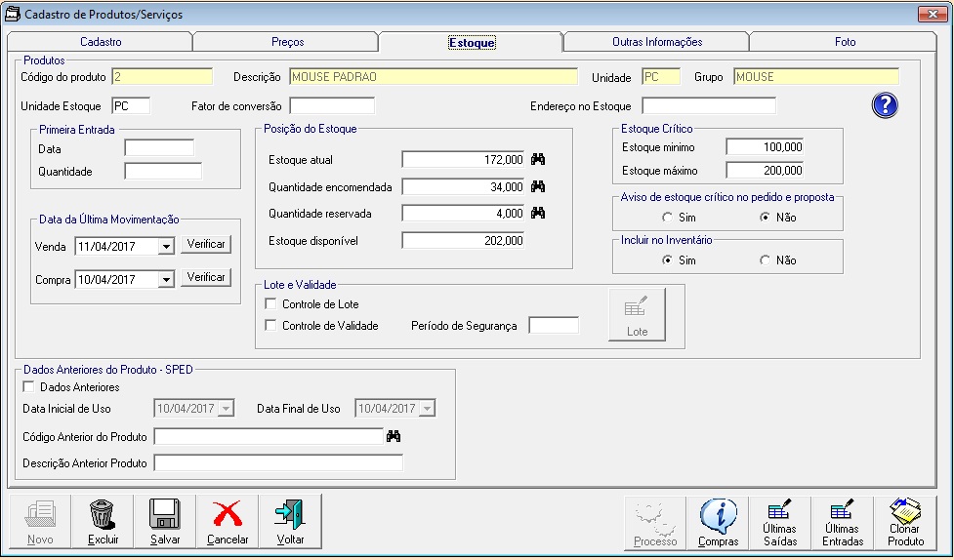Click into the Endereço no Estoque field
The height and width of the screenshot is (560, 954).
click(x=708, y=106)
